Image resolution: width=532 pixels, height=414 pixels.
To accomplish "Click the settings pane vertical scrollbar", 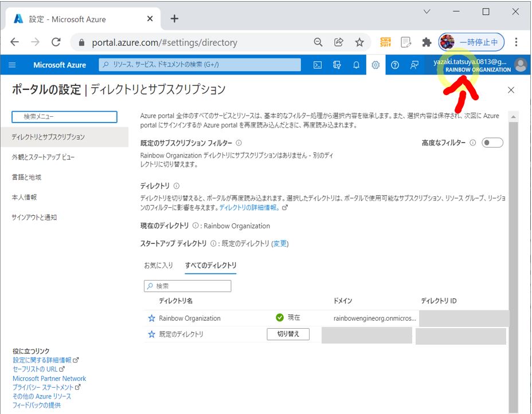I will coord(513,266).
